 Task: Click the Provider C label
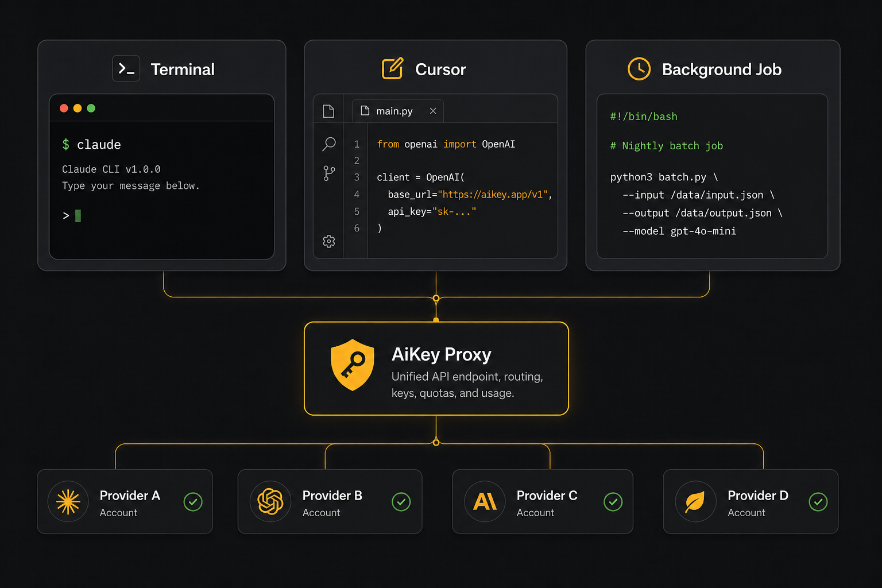pos(547,496)
